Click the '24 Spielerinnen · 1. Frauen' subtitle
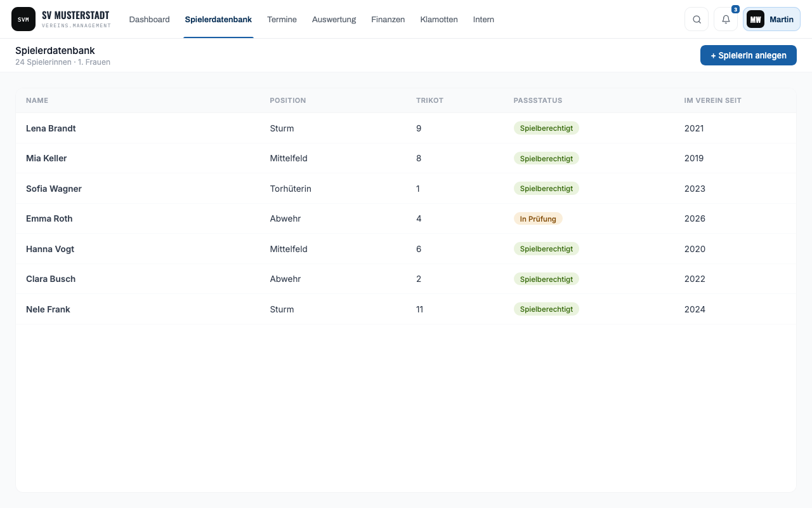Screen dimensions: 812x508 point(63,62)
